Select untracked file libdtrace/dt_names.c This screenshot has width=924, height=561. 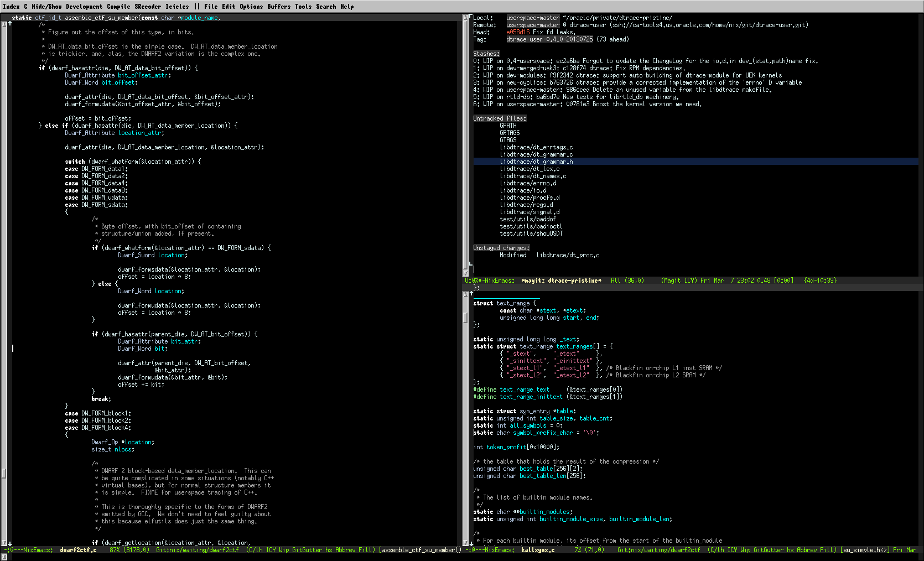pos(533,176)
